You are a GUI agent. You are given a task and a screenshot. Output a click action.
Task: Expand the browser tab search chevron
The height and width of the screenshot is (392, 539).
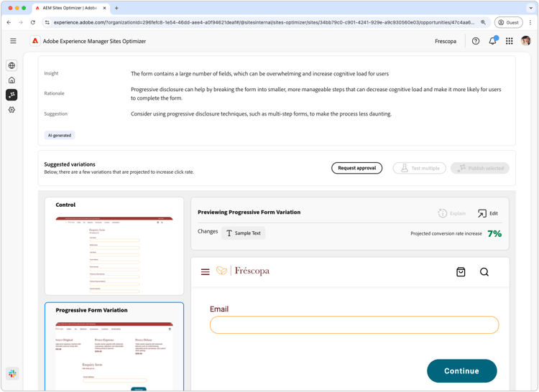click(x=530, y=8)
